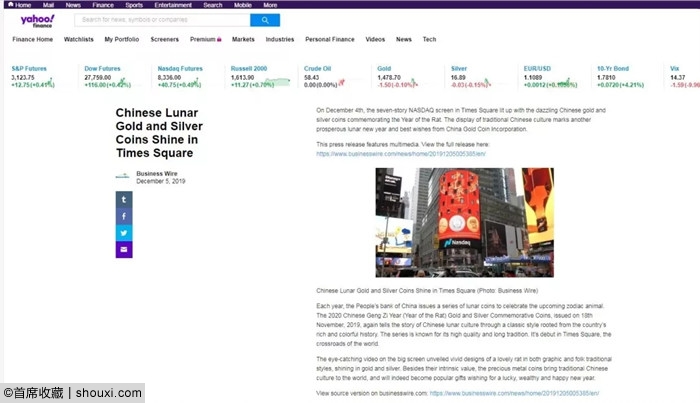This screenshot has height=403, width=700.
Task: Open Finance in the top bar
Action: click(103, 5)
